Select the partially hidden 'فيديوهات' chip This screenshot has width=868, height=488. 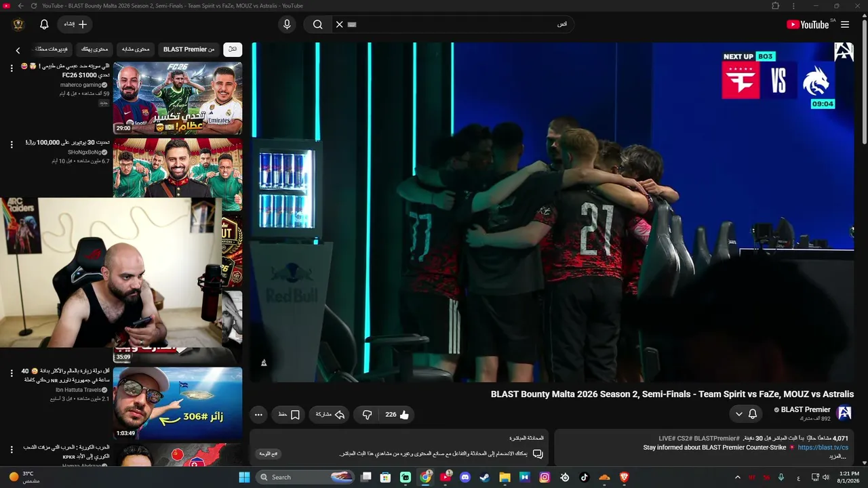coord(51,49)
